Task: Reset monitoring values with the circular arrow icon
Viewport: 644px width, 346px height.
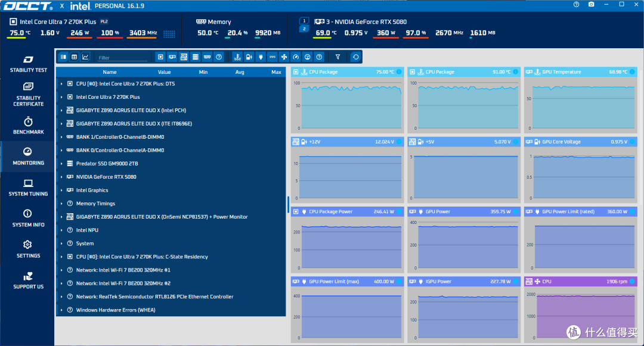Action: [x=355, y=57]
